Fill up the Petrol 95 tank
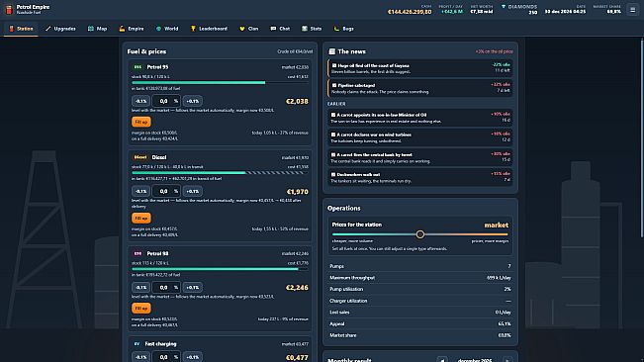The image size is (644, 362). click(140, 122)
